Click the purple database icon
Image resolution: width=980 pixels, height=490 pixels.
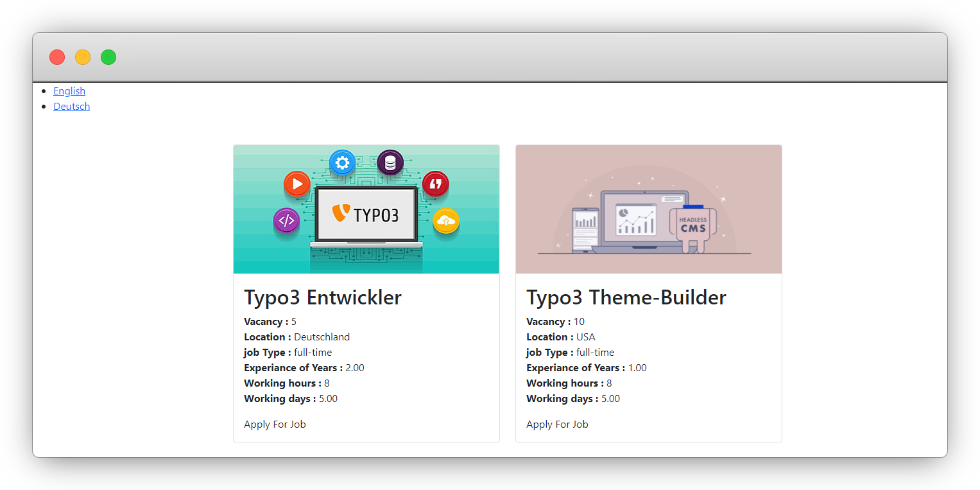[x=390, y=162]
